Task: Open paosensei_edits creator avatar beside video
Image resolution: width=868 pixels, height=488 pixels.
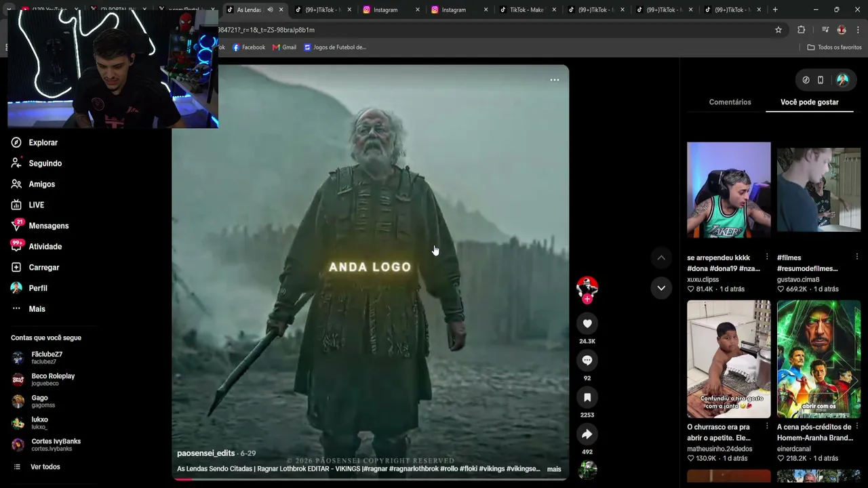Action: [587, 286]
